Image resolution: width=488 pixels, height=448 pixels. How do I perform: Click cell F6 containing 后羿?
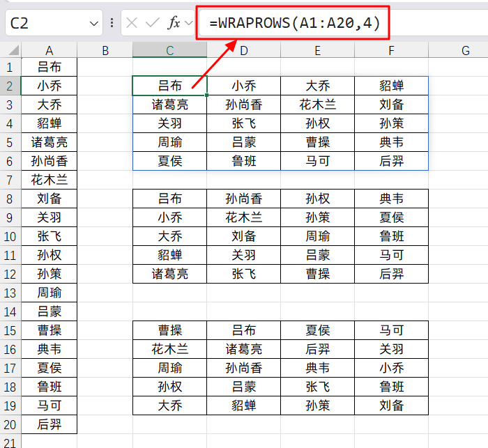[392, 161]
